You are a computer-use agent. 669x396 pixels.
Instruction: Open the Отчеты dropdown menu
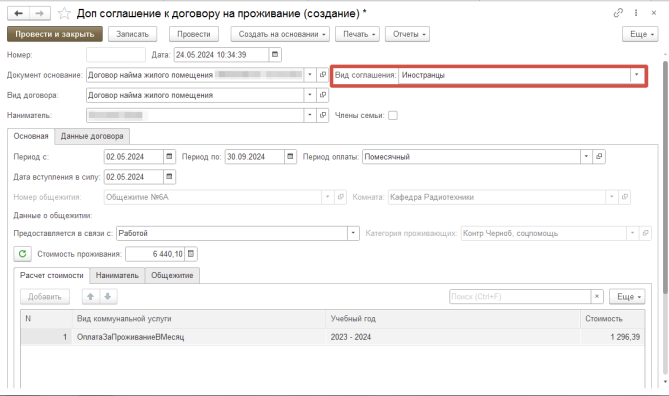(x=407, y=34)
